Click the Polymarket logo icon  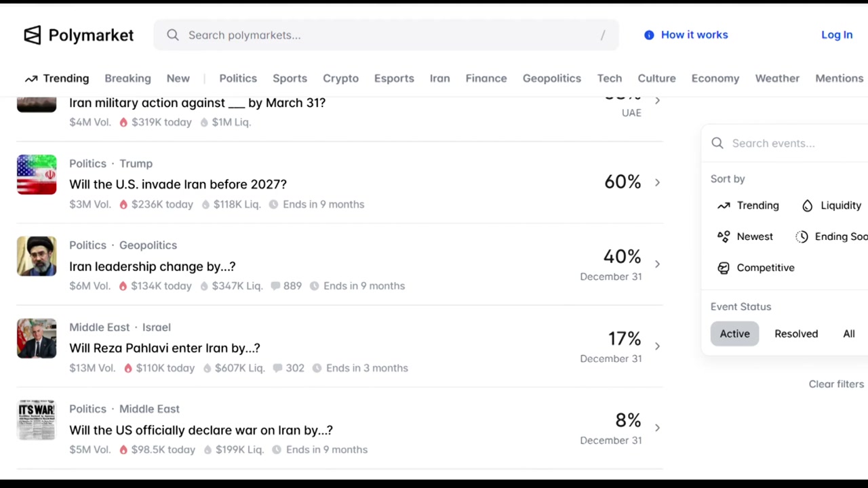pos(33,35)
